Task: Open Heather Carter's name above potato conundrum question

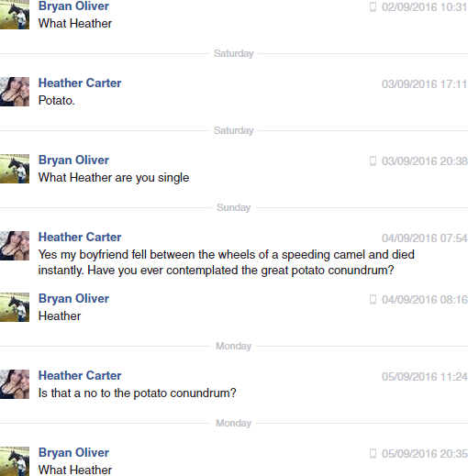Action: tap(80, 375)
